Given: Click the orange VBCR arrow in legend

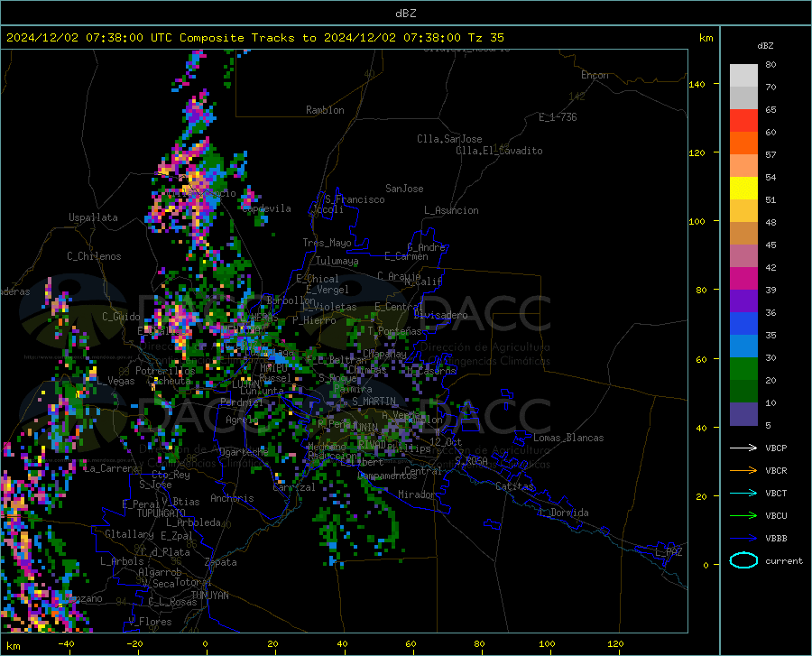Looking at the screenshot, I should pyautogui.click(x=743, y=470).
